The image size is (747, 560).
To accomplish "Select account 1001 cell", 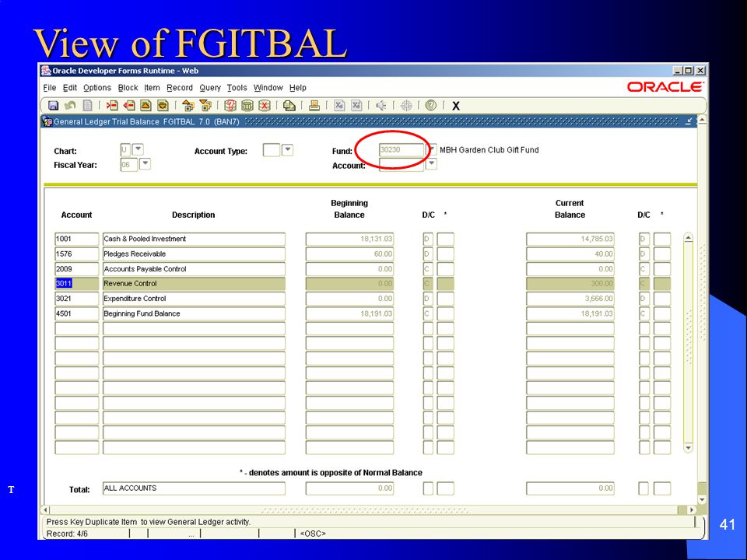I will tap(77, 239).
